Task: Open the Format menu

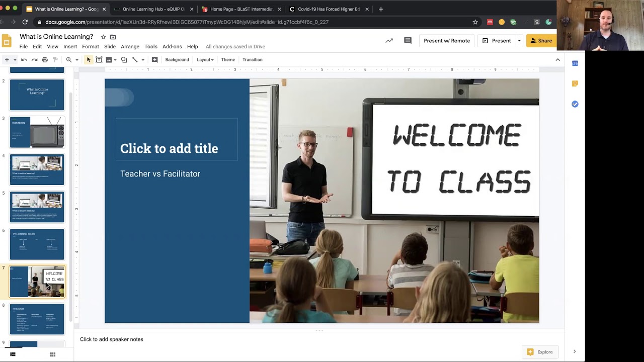Action: coord(91,47)
